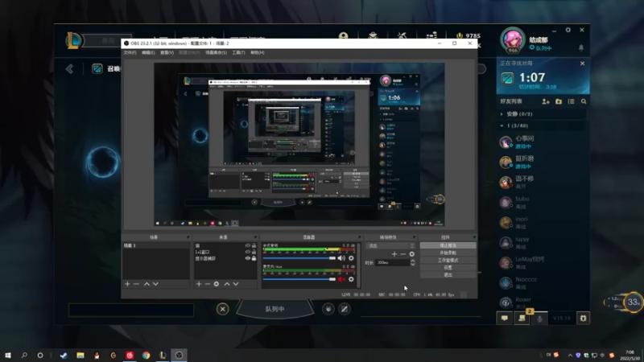Open Chrome from the taskbar

coord(147,355)
